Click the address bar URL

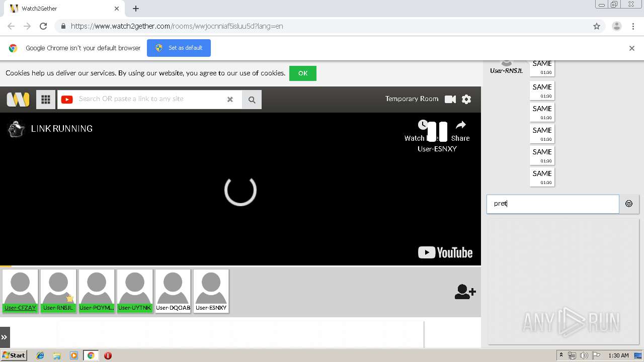[177, 26]
